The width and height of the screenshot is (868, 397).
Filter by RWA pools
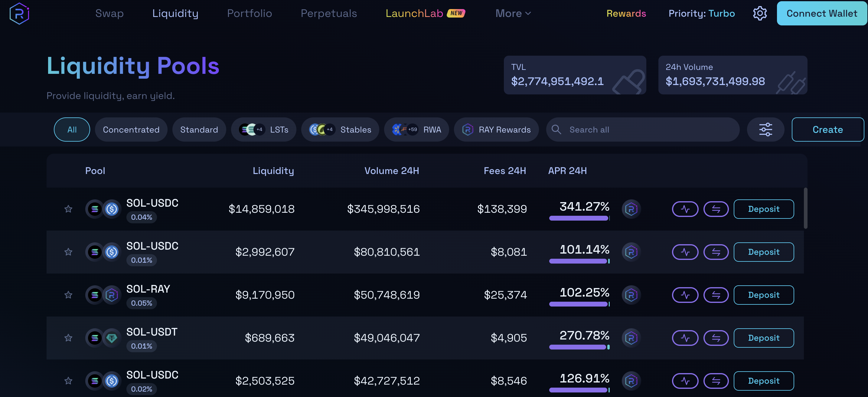(x=416, y=130)
